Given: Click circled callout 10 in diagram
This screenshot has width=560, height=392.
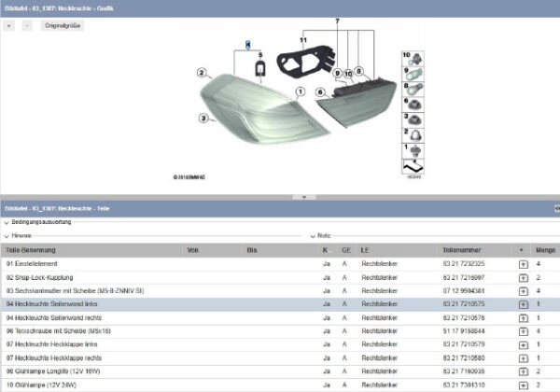Looking at the screenshot, I should (348, 74).
